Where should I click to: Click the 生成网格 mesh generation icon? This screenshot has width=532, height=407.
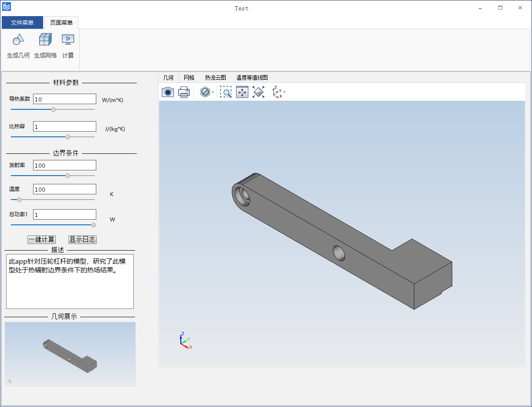(x=45, y=40)
